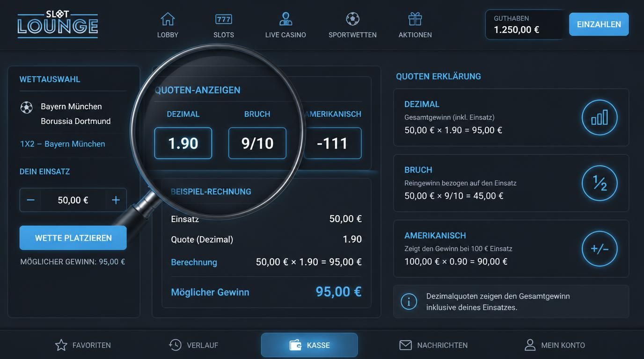Select the 1.90 decimal odds box
644x359 pixels.
tap(183, 143)
